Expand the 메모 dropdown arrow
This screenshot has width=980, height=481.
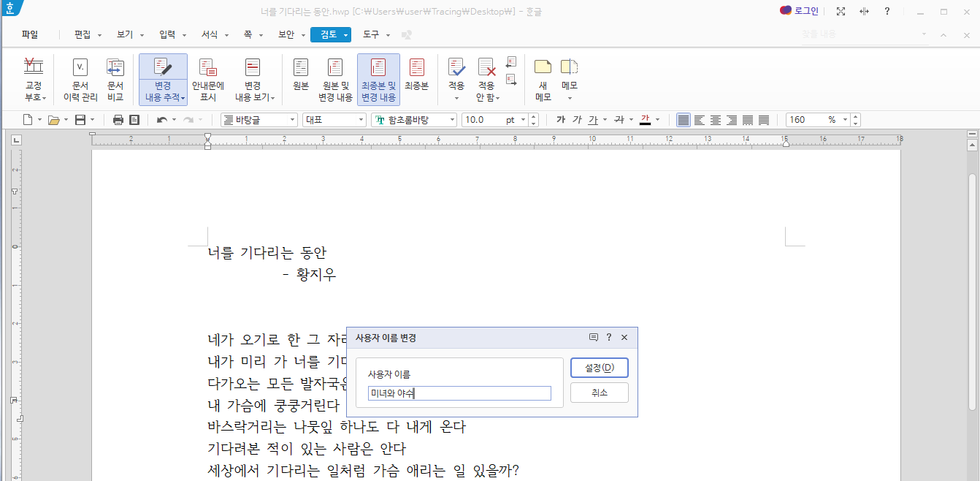click(x=570, y=98)
